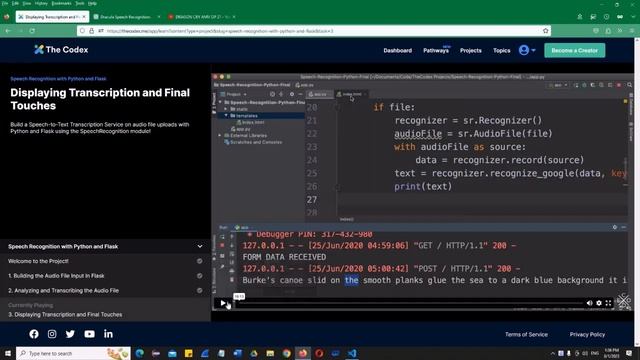
Task: Open the Help menu in the menu bar
Action: click(92, 3)
